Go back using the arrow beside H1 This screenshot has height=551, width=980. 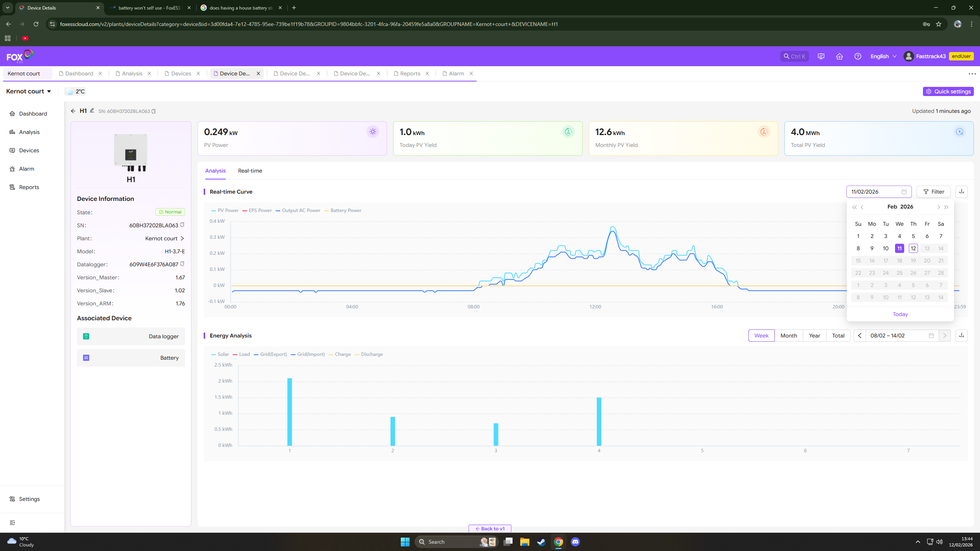73,111
